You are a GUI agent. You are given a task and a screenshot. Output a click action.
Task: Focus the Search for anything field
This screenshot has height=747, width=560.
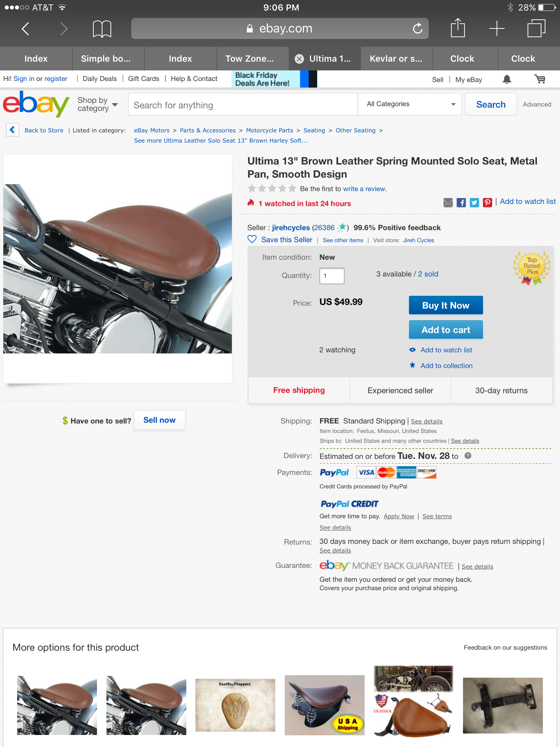[x=243, y=105]
